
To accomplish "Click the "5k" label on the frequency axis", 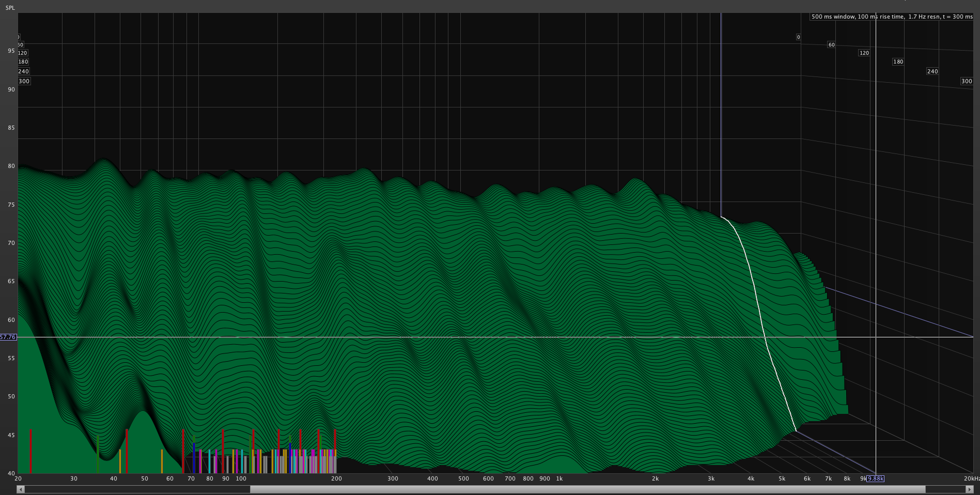I will pyautogui.click(x=782, y=478).
